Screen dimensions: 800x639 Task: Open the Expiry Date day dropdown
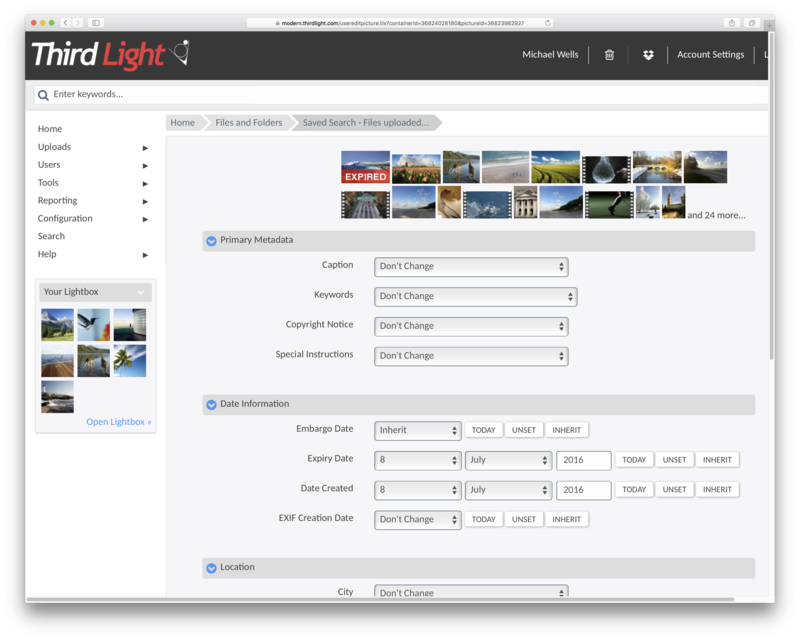click(417, 460)
